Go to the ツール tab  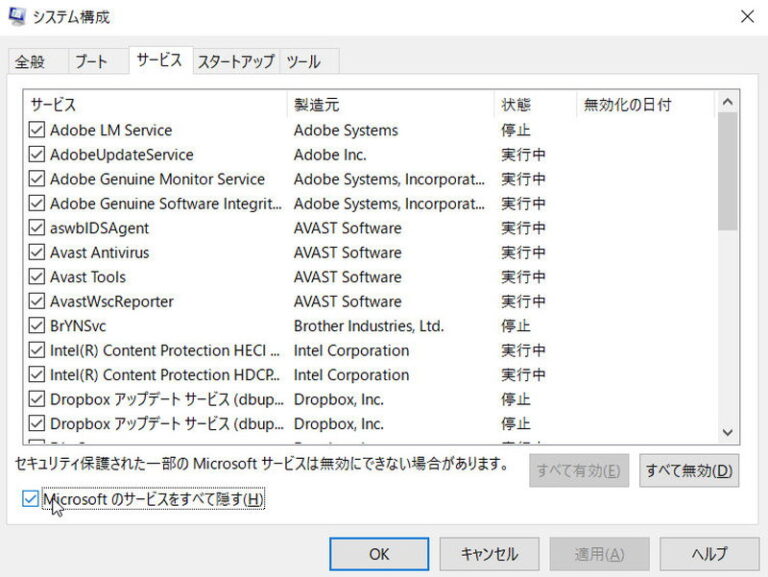tap(304, 61)
